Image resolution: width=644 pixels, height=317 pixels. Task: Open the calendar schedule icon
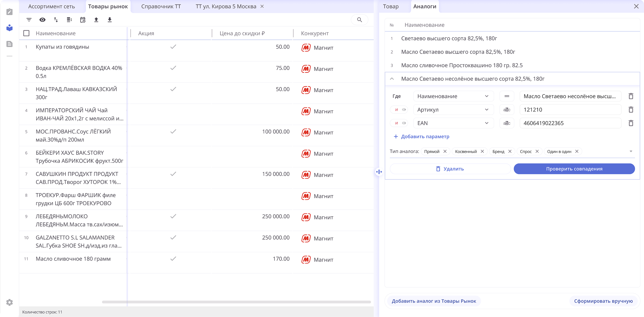click(83, 20)
